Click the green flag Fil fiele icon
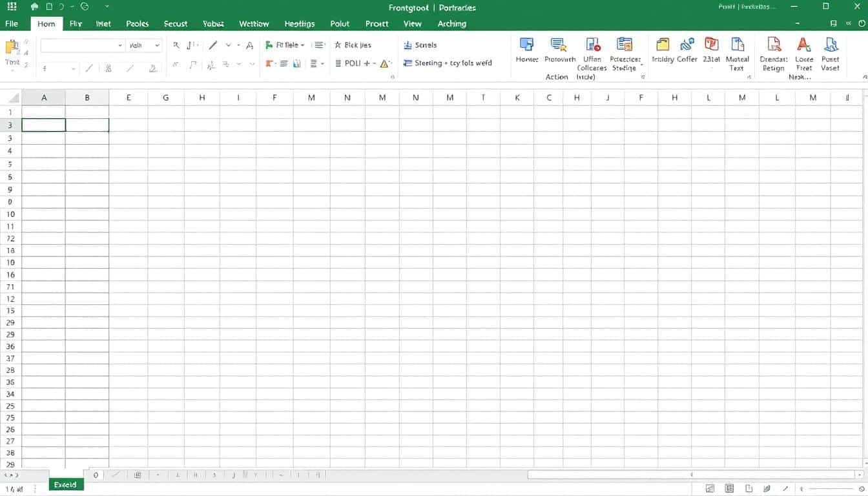The image size is (868, 496). click(x=269, y=45)
